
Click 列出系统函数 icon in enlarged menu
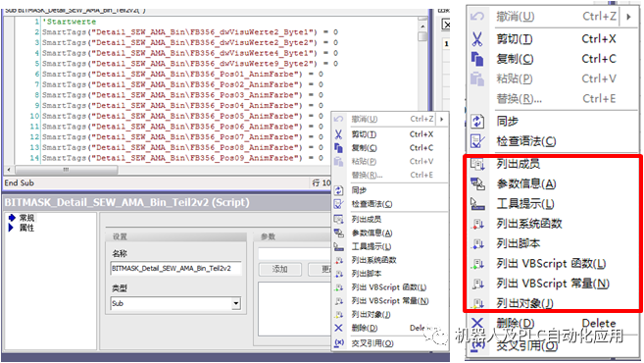pyautogui.click(x=477, y=224)
